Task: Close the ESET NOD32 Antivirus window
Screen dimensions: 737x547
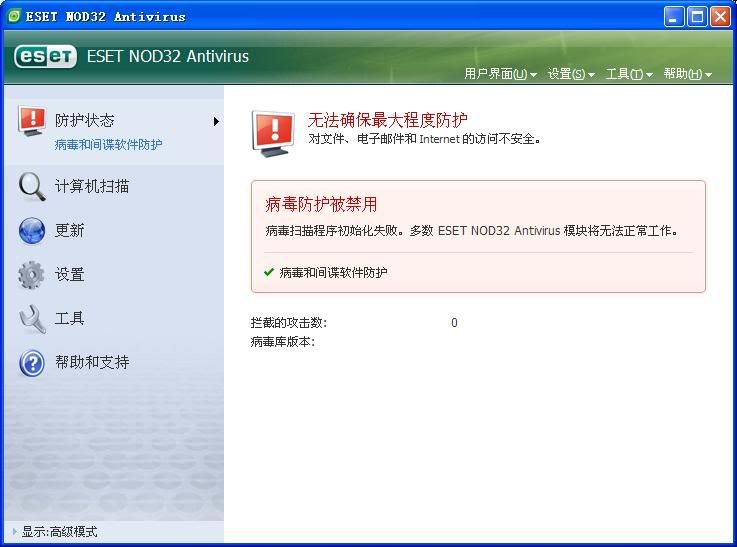Action: [x=721, y=17]
